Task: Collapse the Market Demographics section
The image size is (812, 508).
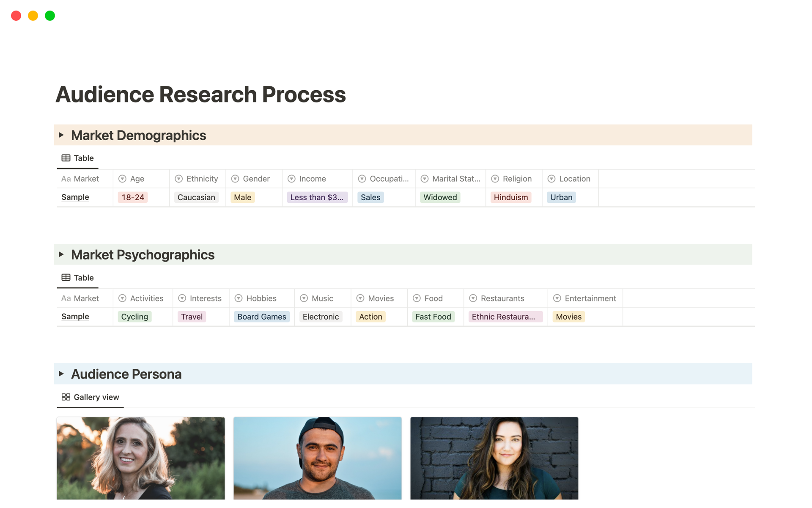Action: coord(62,135)
